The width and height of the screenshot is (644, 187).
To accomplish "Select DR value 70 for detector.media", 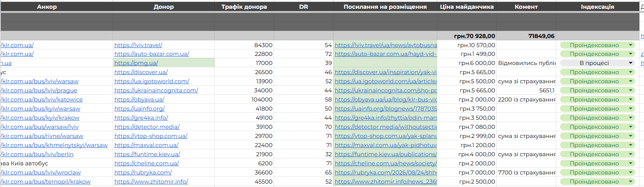I will [328, 127].
